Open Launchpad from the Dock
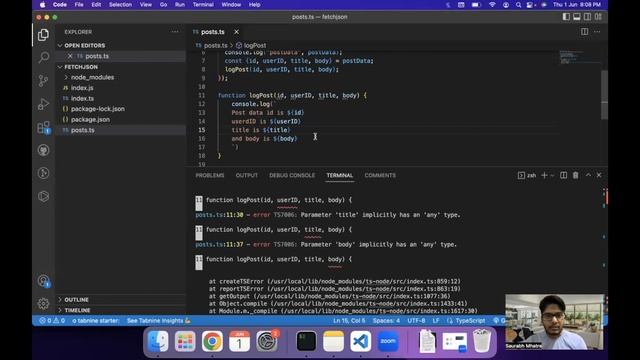 [185, 341]
